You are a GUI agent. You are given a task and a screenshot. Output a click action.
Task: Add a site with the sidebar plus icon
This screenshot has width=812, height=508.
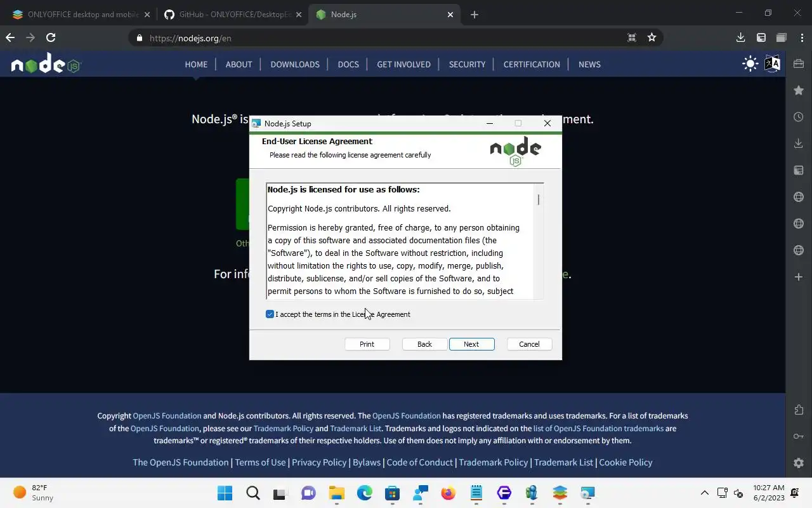799,277
